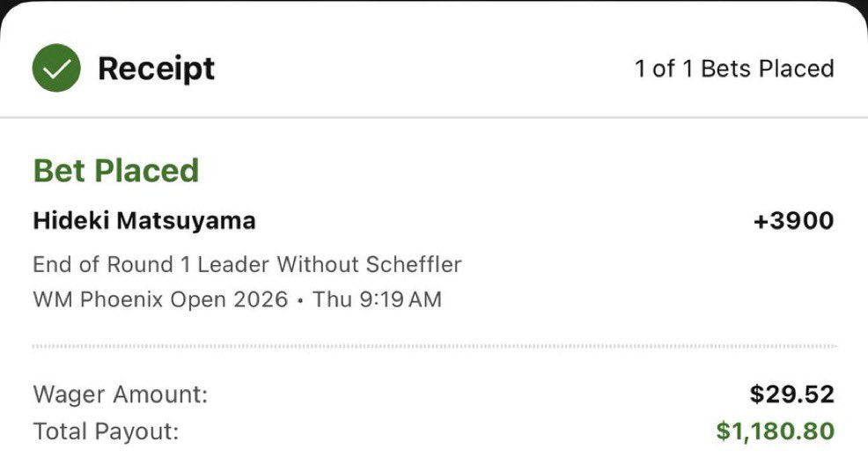Viewport: 868px width, 457px height.
Task: Click the +3900 odds value
Action: pyautogui.click(x=793, y=220)
